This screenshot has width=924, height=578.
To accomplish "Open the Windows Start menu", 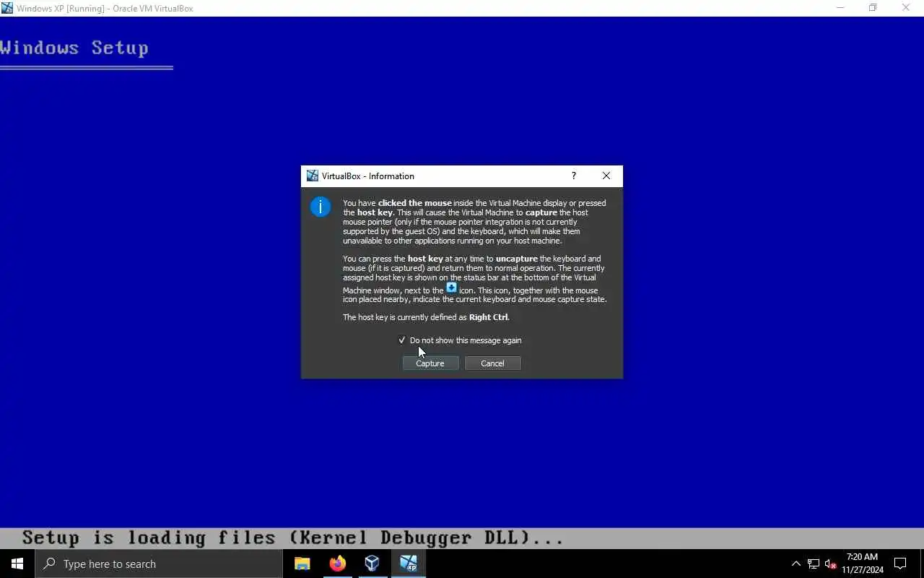I will click(x=17, y=564).
